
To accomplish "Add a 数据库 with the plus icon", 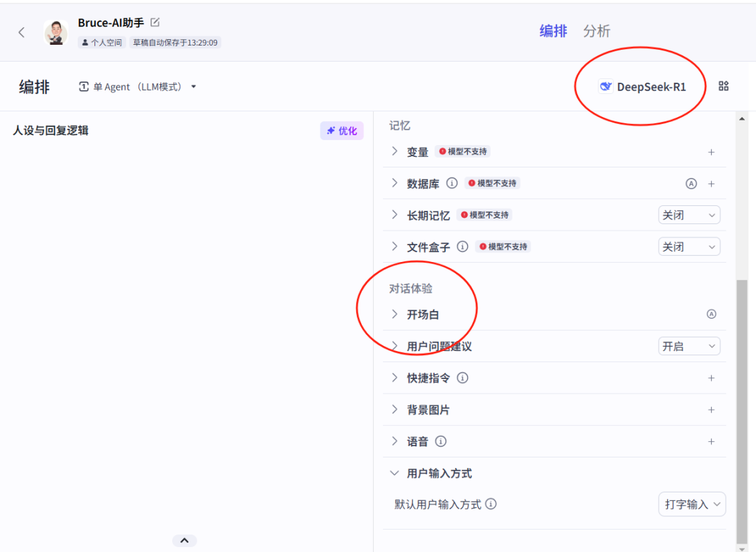I will 711,184.
